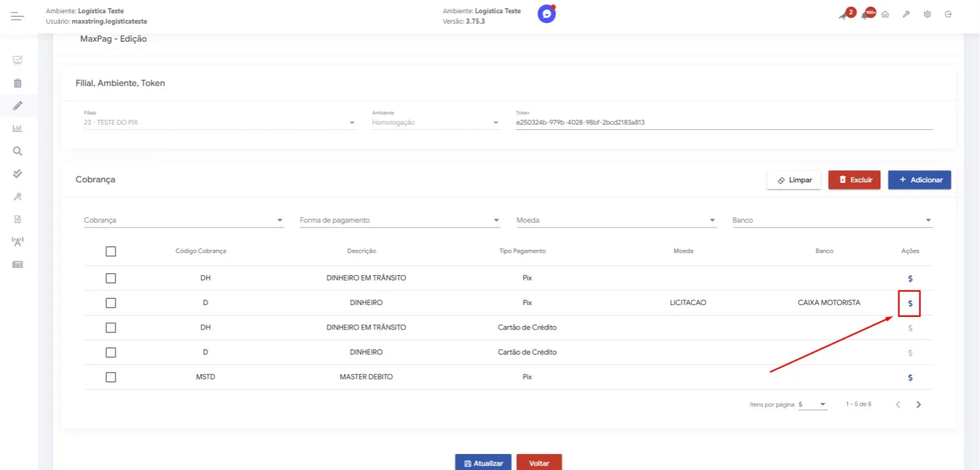Open the chat bubble icon in header
Viewport: 980px width, 470px height.
click(x=547, y=14)
